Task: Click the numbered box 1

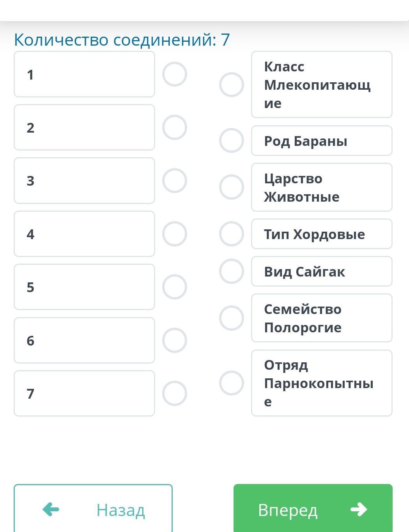Action: (84, 74)
